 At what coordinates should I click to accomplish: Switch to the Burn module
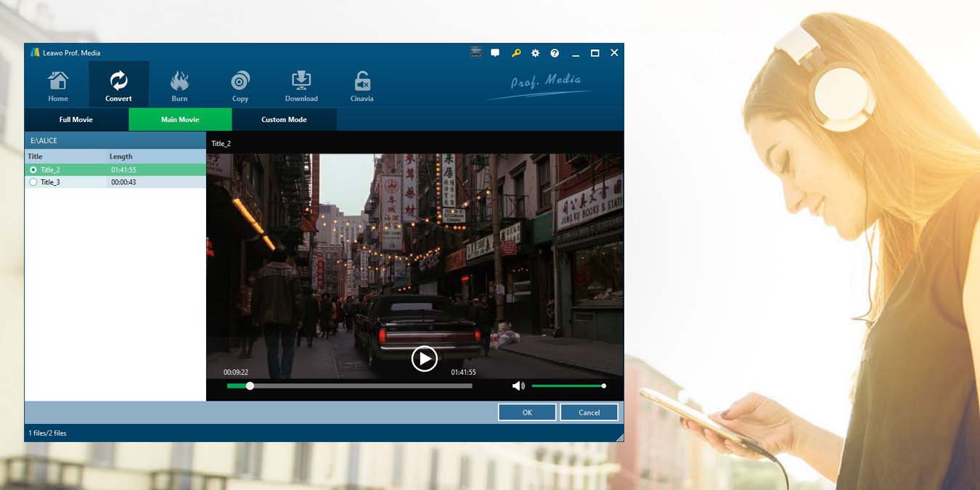[x=179, y=86]
